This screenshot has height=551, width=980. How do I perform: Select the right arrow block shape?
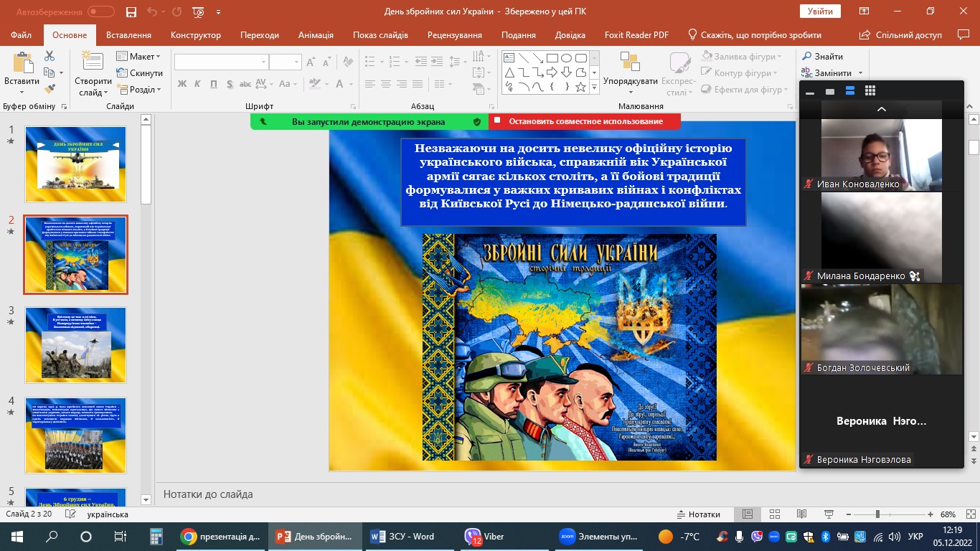[x=552, y=72]
